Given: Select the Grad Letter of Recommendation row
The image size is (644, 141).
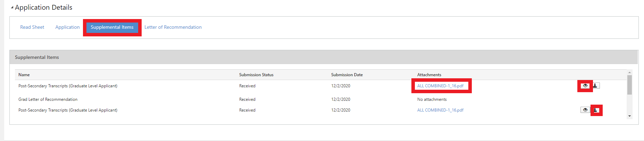Looking at the screenshot, I should tap(48, 99).
